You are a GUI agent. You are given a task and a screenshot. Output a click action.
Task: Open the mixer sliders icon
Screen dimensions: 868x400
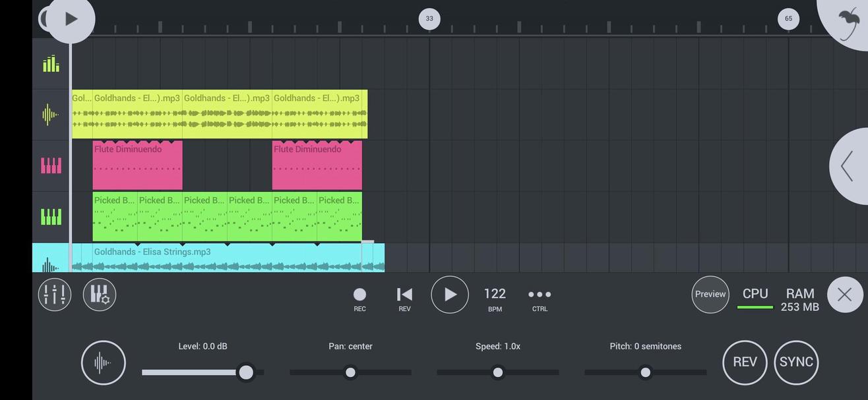pyautogui.click(x=54, y=294)
